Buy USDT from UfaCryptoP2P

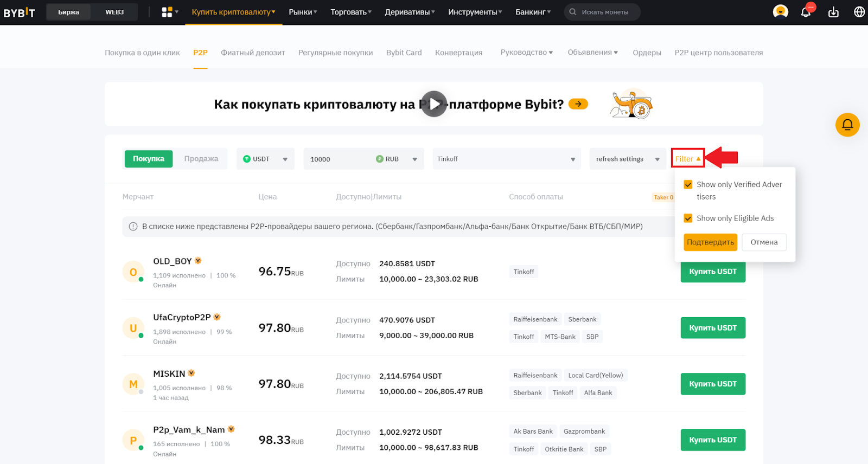(713, 328)
